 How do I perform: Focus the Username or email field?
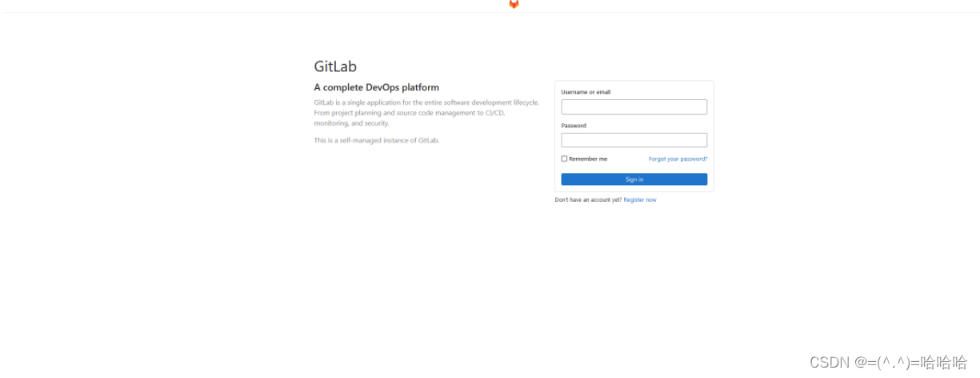coord(634,107)
